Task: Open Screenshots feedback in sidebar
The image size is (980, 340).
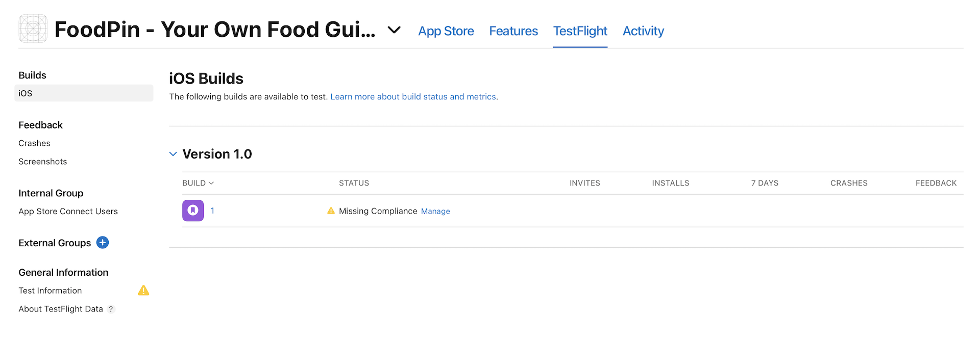Action: tap(43, 162)
